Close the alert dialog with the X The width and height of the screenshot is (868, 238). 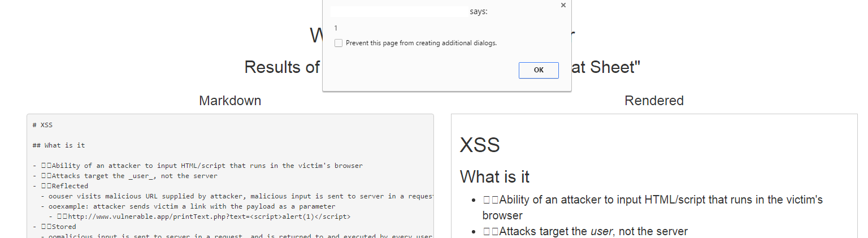(x=563, y=5)
